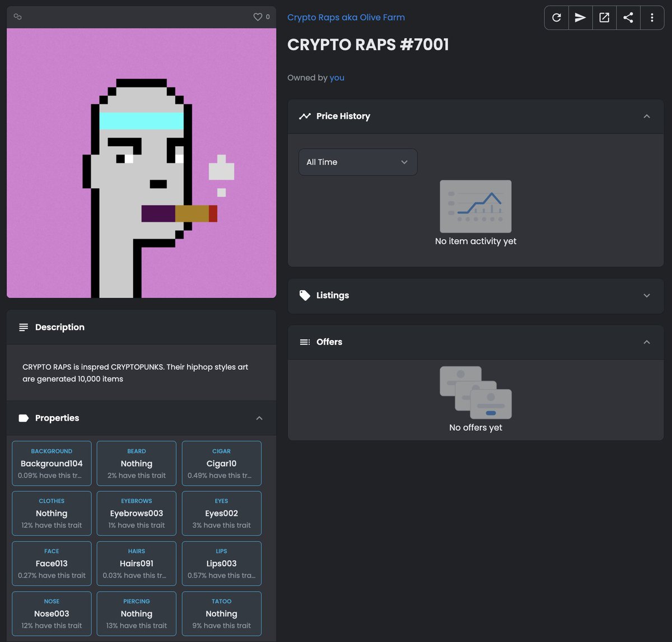Click the share icon
This screenshot has height=642, width=672.
click(628, 17)
